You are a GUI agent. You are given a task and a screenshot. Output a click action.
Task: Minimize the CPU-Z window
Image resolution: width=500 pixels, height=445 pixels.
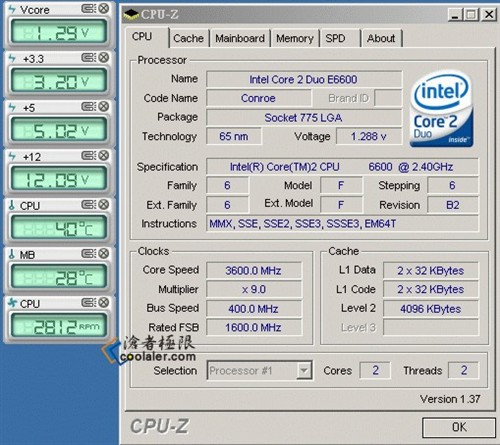(455, 15)
